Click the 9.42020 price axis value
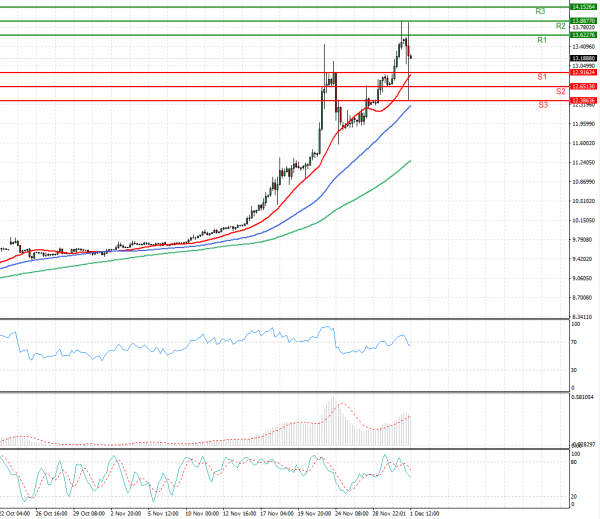The image size is (600, 519). (582, 259)
